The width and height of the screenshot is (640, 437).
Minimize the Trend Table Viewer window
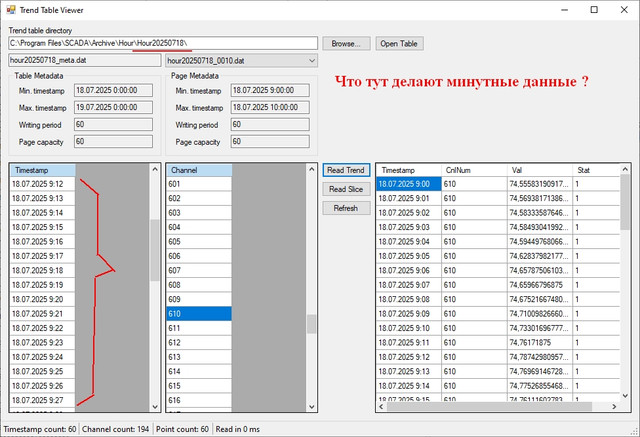tap(564, 10)
